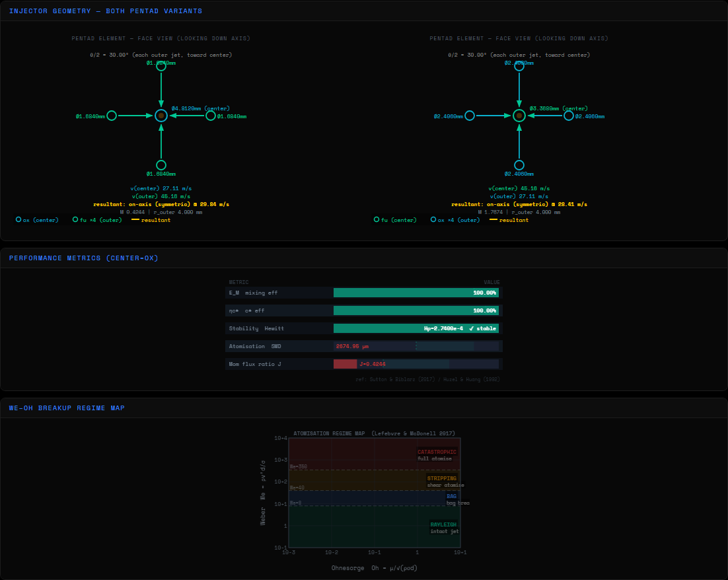This screenshot has height=580, width=728.
Task: Click the 'We=40' threshold label
Action: click(x=297, y=488)
